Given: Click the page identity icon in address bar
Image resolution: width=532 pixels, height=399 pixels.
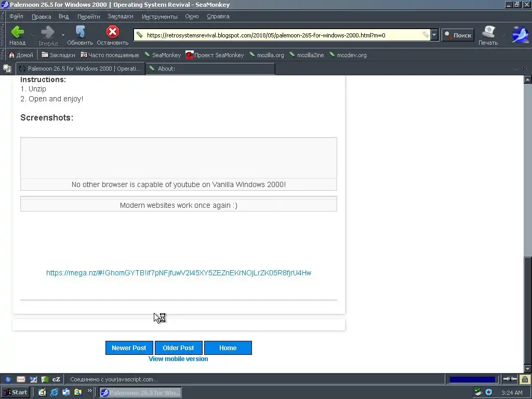Looking at the screenshot, I should tap(139, 35).
